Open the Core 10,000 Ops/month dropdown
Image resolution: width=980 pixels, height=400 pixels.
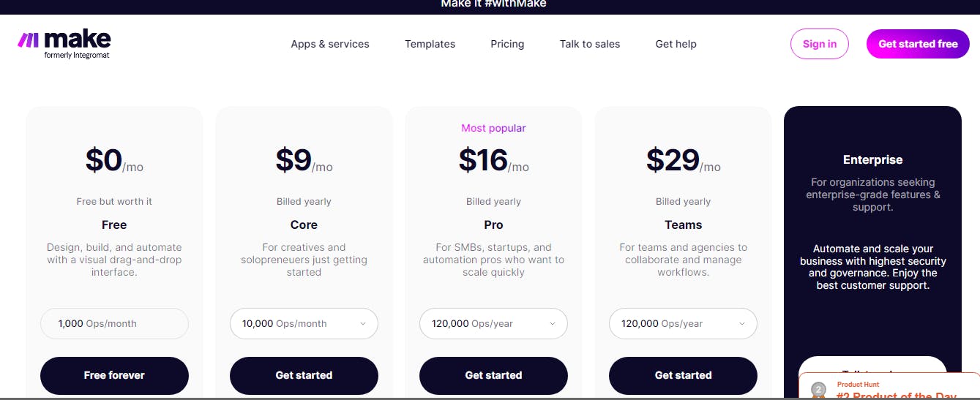304,323
